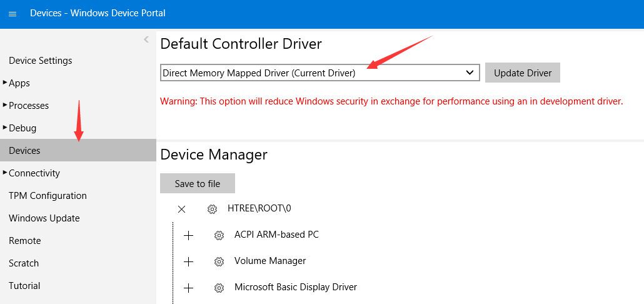This screenshot has width=644, height=304.
Task: Click the gear icon beside HTREE\ROOT\0
Action: 212,209
